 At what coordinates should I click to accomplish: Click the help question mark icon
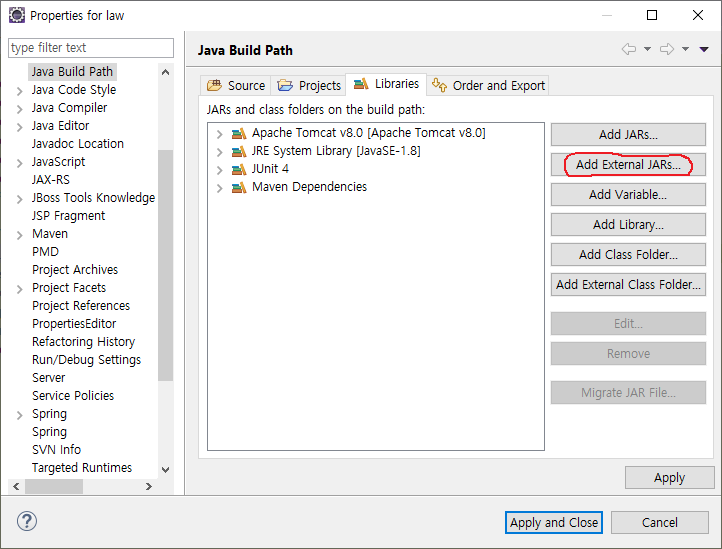(27, 521)
